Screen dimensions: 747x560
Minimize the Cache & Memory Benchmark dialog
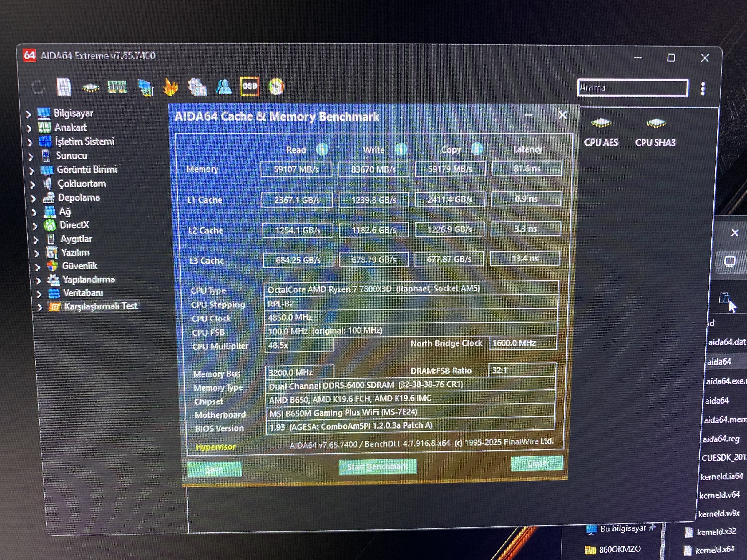click(x=529, y=115)
